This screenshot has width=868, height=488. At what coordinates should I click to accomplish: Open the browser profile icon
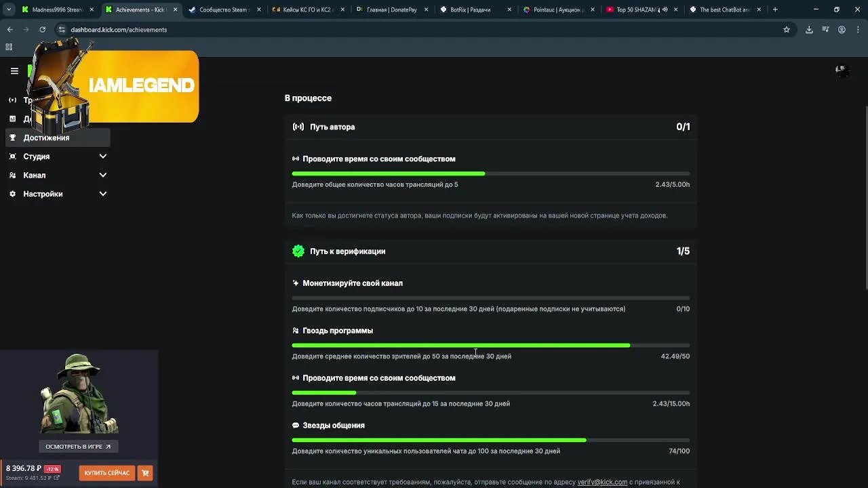tap(842, 30)
